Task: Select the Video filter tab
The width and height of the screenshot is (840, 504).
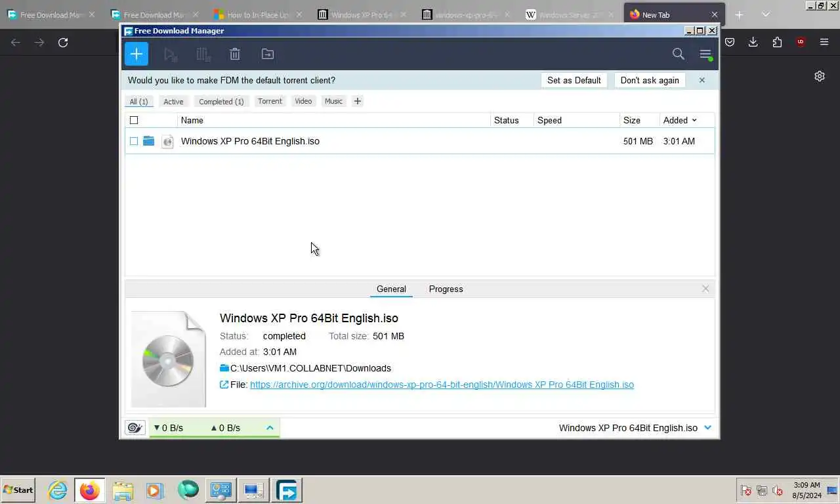Action: tap(303, 101)
